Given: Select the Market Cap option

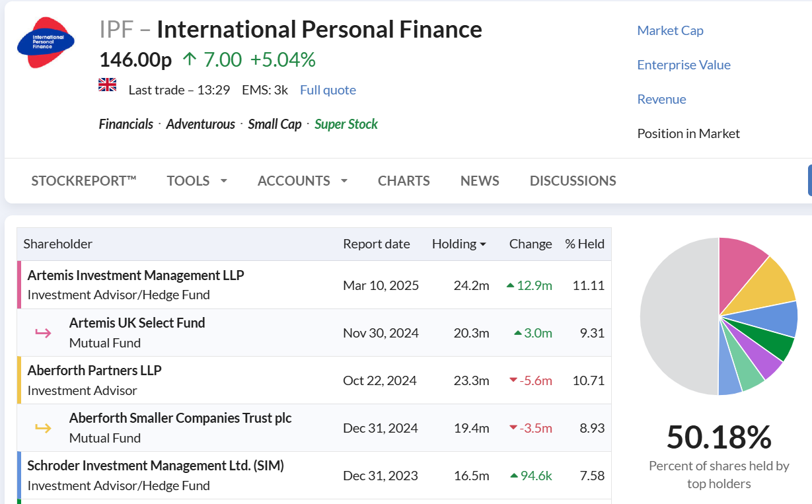Looking at the screenshot, I should tap(670, 30).
